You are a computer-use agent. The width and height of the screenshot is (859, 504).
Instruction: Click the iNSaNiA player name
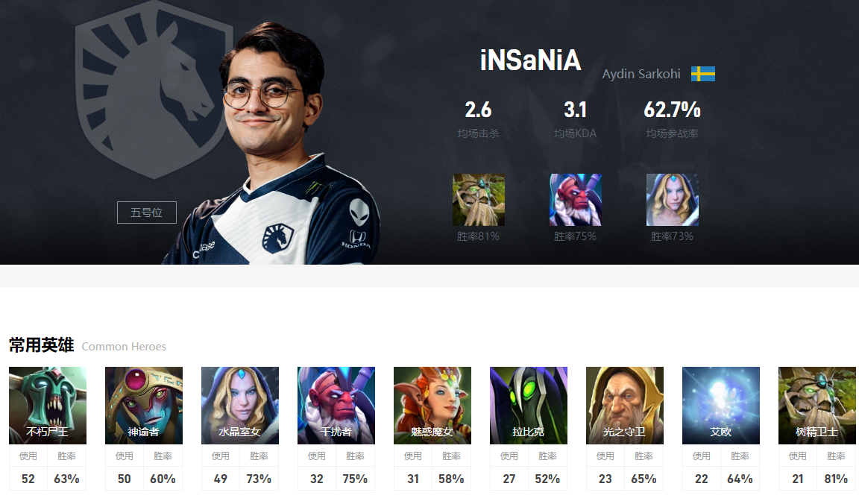[530, 60]
